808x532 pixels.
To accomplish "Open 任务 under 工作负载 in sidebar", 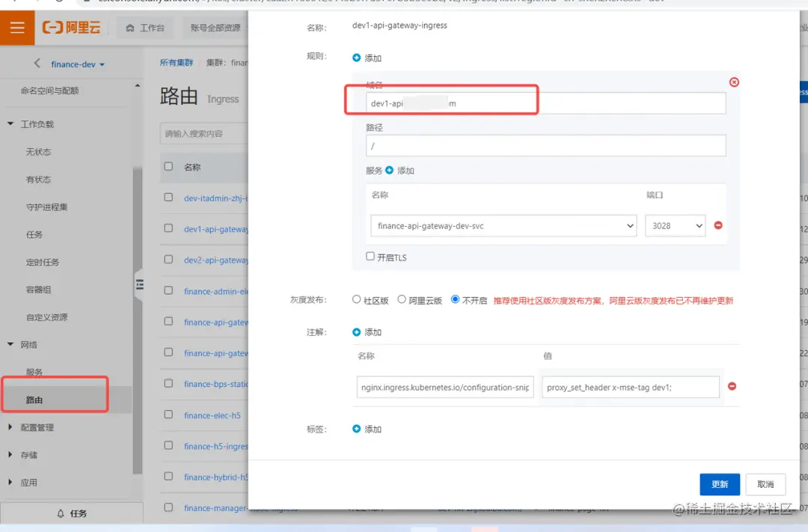I will 34,234.
